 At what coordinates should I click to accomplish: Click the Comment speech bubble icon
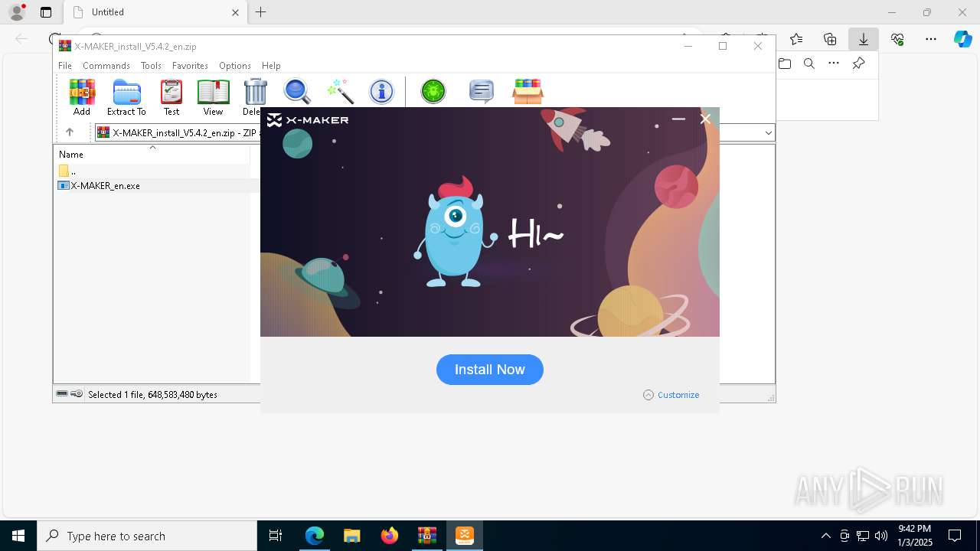click(x=481, y=91)
